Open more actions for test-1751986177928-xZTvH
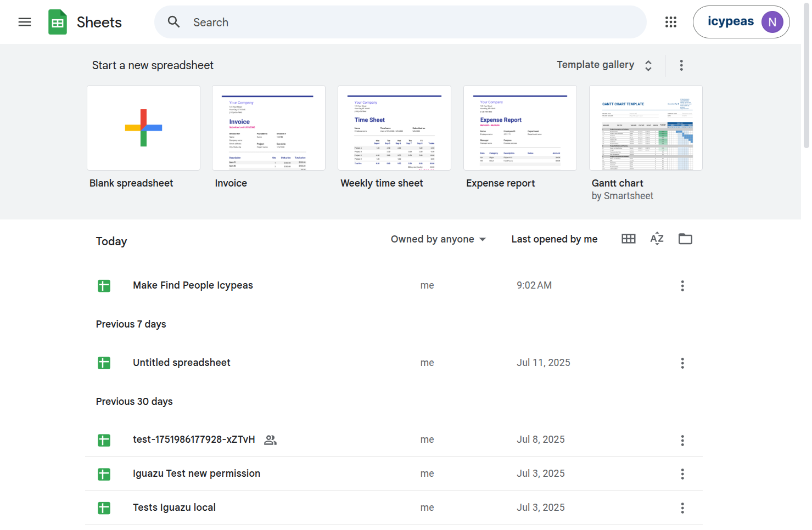 coord(682,441)
